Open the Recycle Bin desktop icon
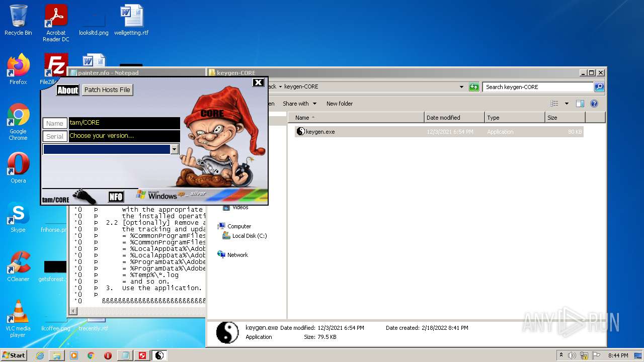Screen dimensions: 644x362 click(x=18, y=20)
